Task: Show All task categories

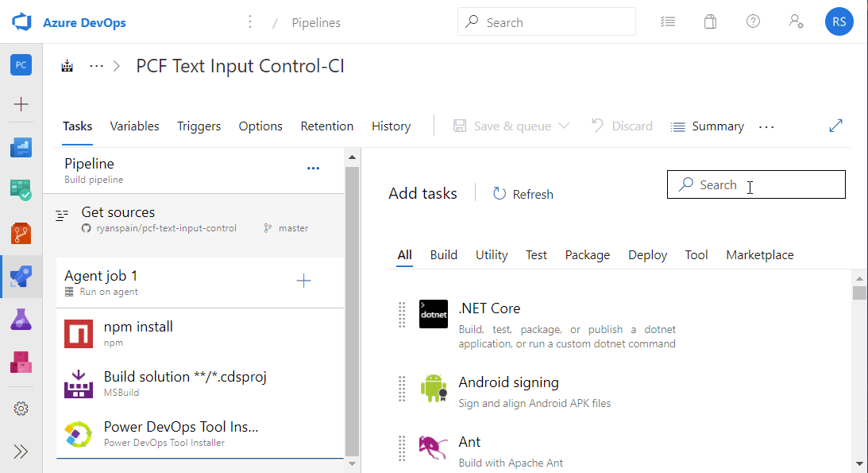Action: click(405, 254)
